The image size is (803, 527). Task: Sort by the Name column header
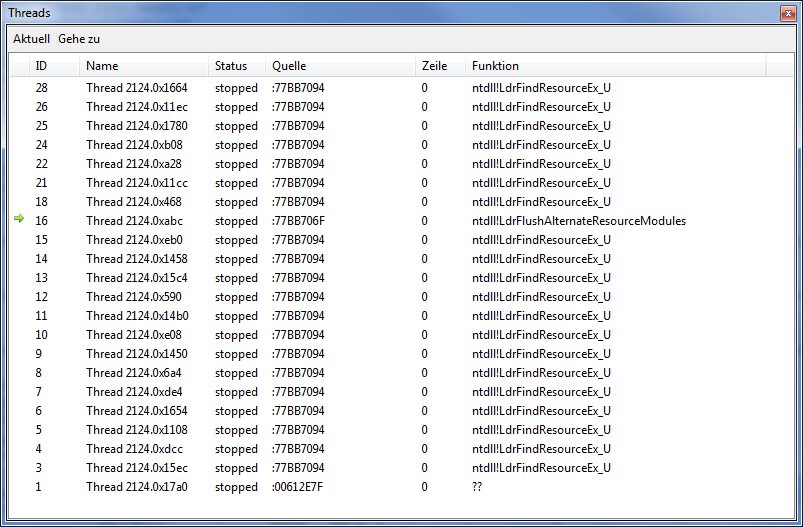(x=102, y=66)
